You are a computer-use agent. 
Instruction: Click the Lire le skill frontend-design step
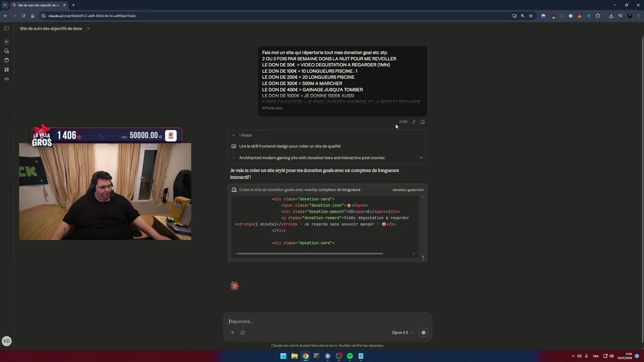click(290, 146)
